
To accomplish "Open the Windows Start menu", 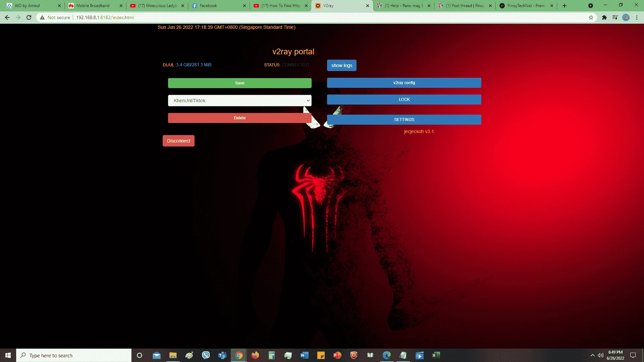I will click(x=8, y=355).
